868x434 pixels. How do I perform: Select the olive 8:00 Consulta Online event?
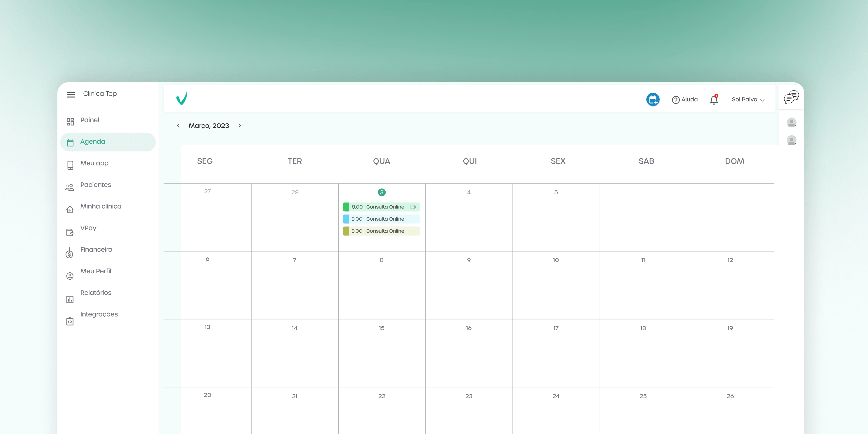[x=381, y=231]
